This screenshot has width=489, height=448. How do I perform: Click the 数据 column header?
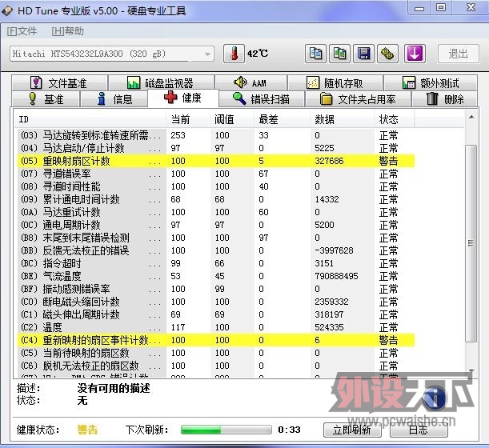(342, 119)
